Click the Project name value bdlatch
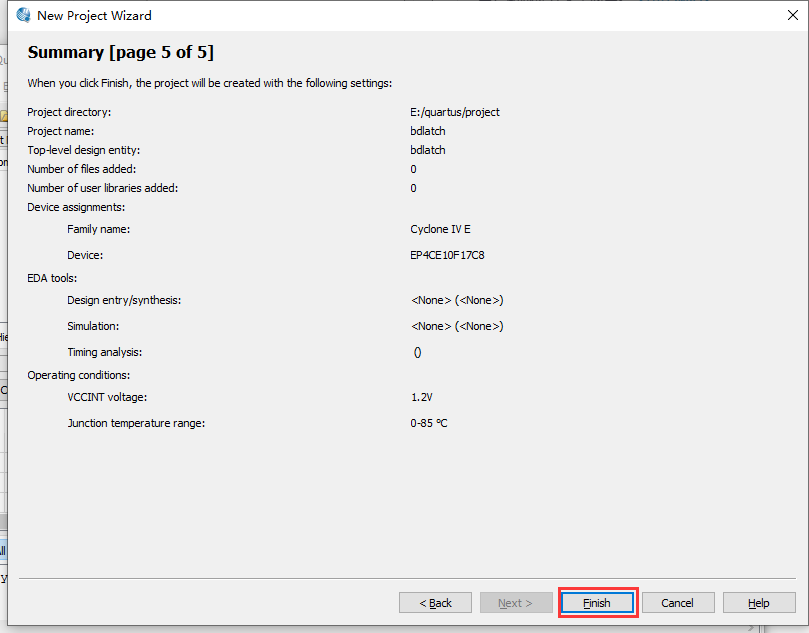This screenshot has width=809, height=633. point(428,131)
